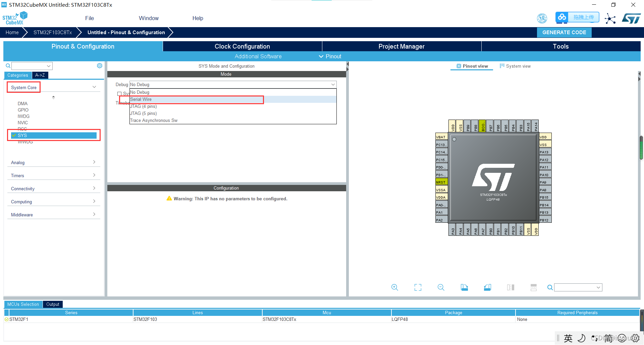Open the Window menu

149,18
